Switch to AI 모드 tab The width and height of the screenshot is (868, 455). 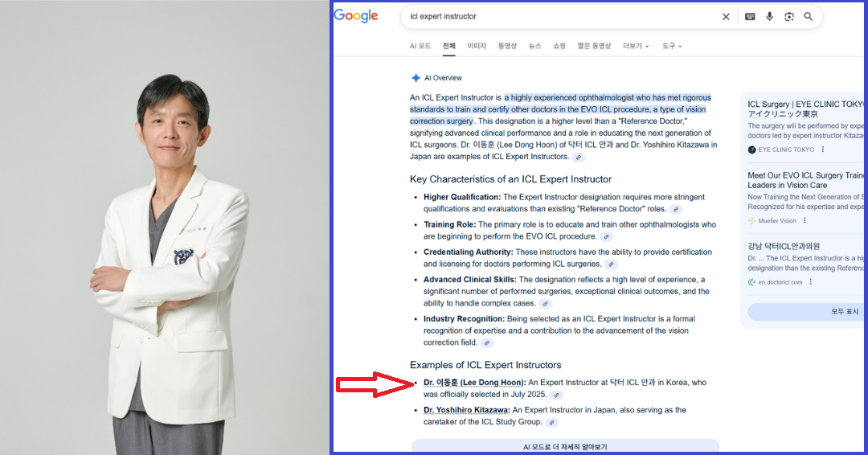pos(420,46)
